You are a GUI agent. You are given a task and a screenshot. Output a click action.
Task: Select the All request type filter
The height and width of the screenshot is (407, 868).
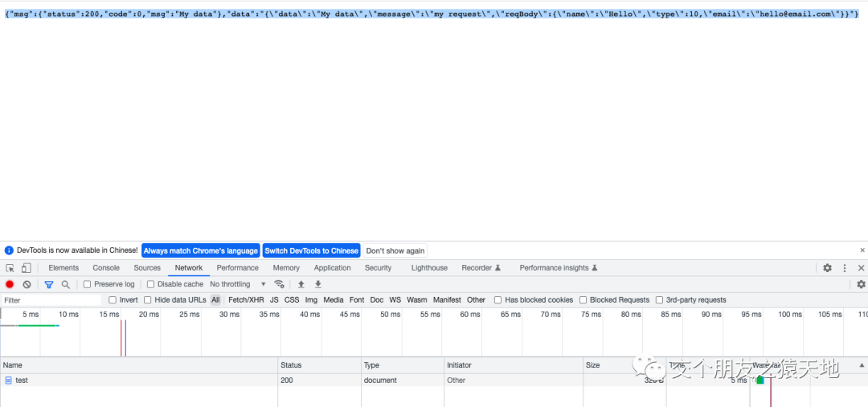pyautogui.click(x=215, y=299)
